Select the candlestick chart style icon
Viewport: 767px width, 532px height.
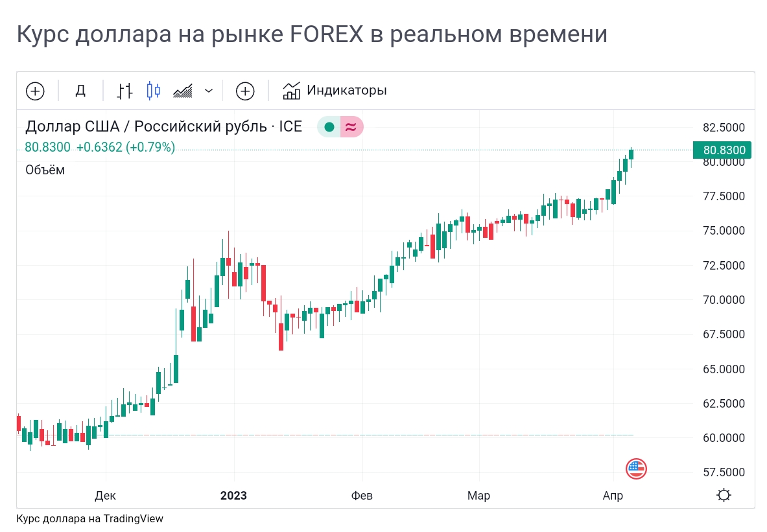pyautogui.click(x=153, y=91)
